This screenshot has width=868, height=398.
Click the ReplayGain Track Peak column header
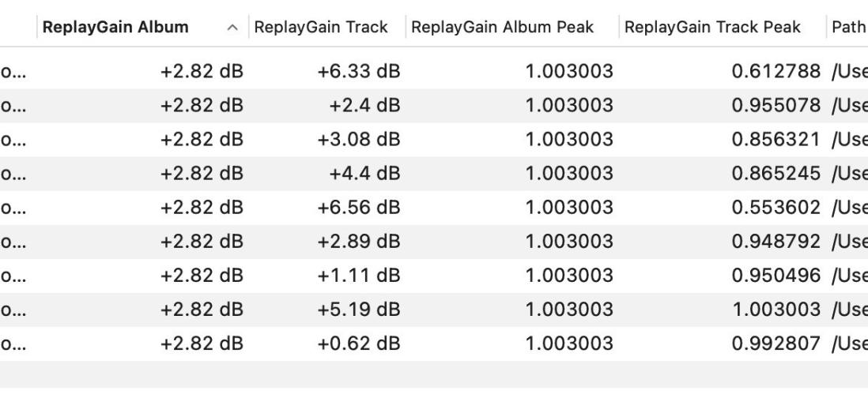coord(712,27)
